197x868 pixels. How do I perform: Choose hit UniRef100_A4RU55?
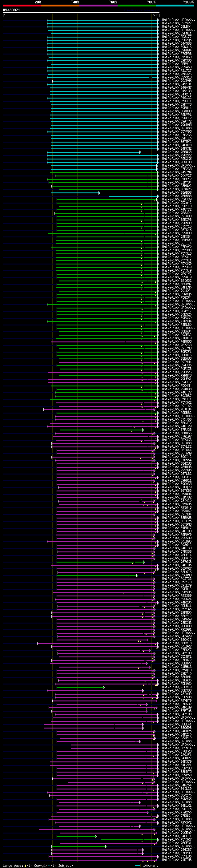coord(177,342)
